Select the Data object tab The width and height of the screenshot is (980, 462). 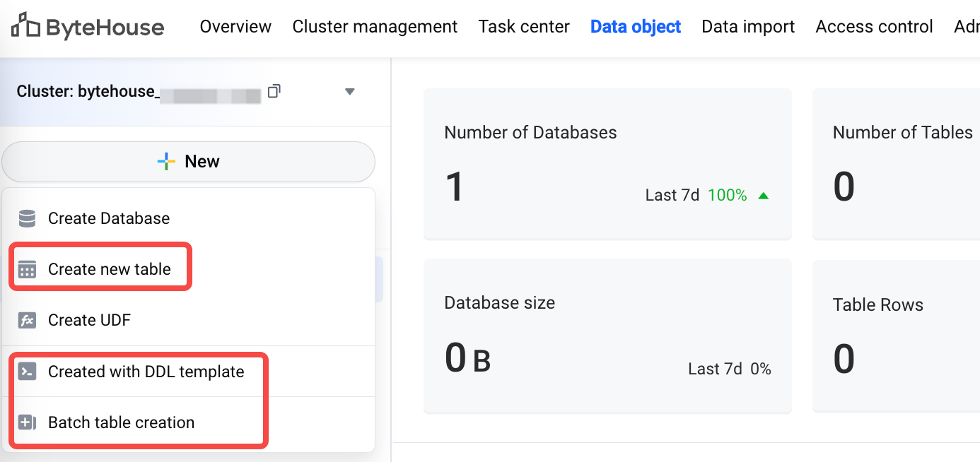click(636, 27)
